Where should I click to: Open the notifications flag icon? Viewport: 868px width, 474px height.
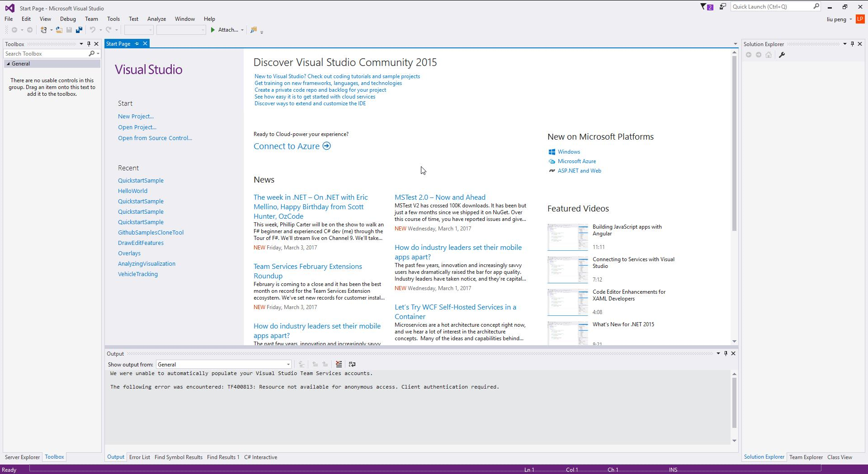tap(707, 7)
